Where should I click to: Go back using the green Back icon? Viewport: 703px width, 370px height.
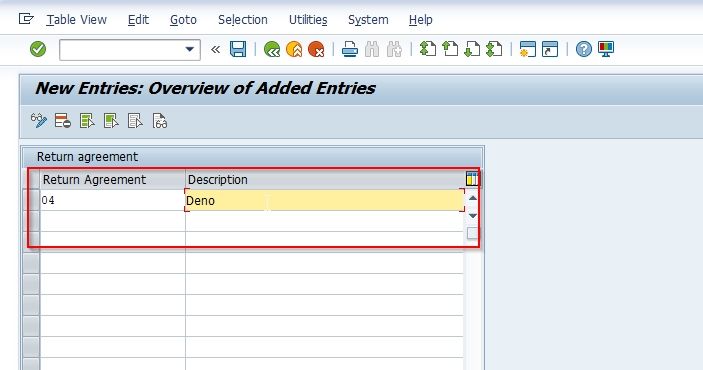272,49
